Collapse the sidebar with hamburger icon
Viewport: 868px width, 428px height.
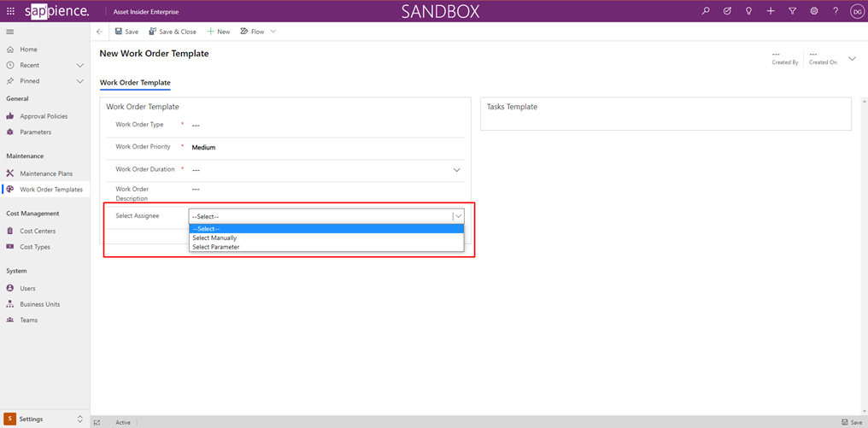point(10,32)
